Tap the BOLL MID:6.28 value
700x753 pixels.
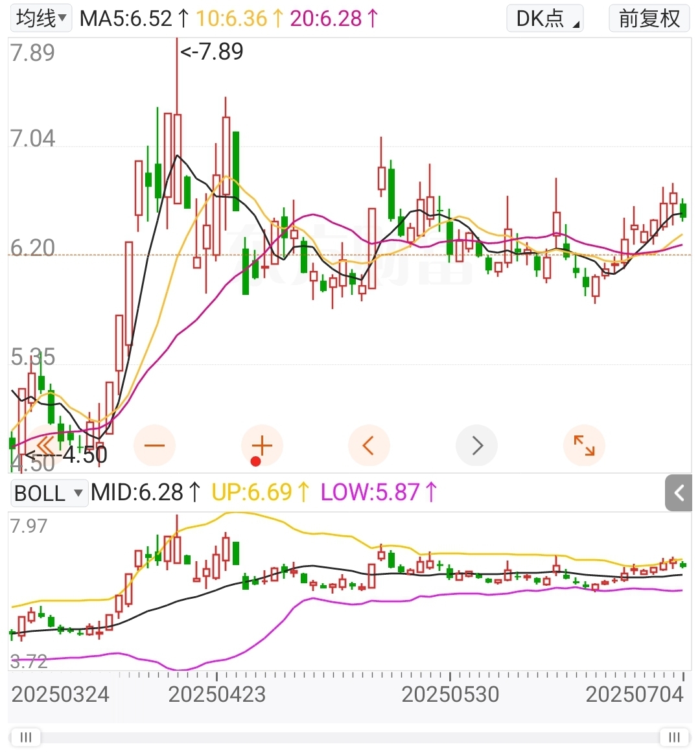click(x=146, y=492)
